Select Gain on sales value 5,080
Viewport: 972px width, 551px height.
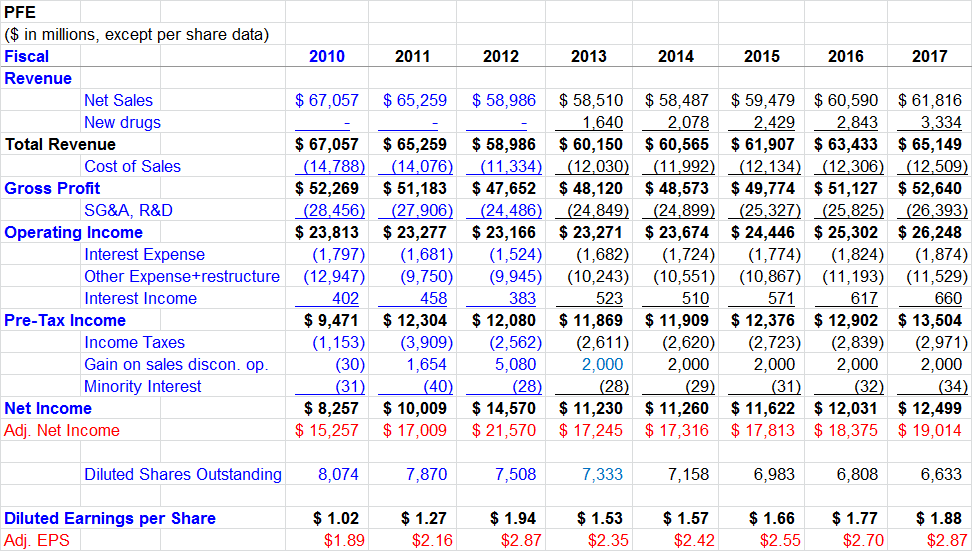tap(515, 364)
